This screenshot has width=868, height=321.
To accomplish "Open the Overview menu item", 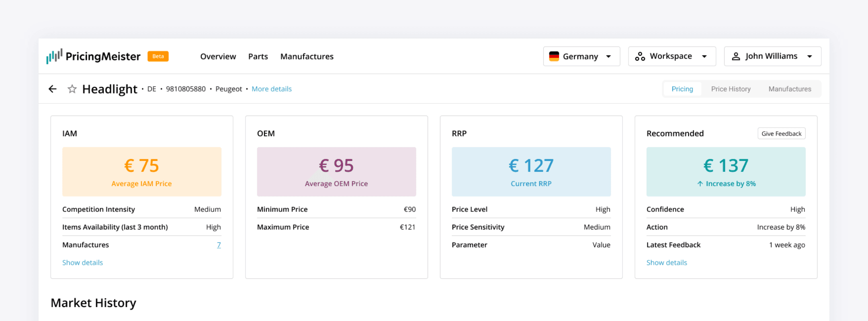I will [x=218, y=57].
